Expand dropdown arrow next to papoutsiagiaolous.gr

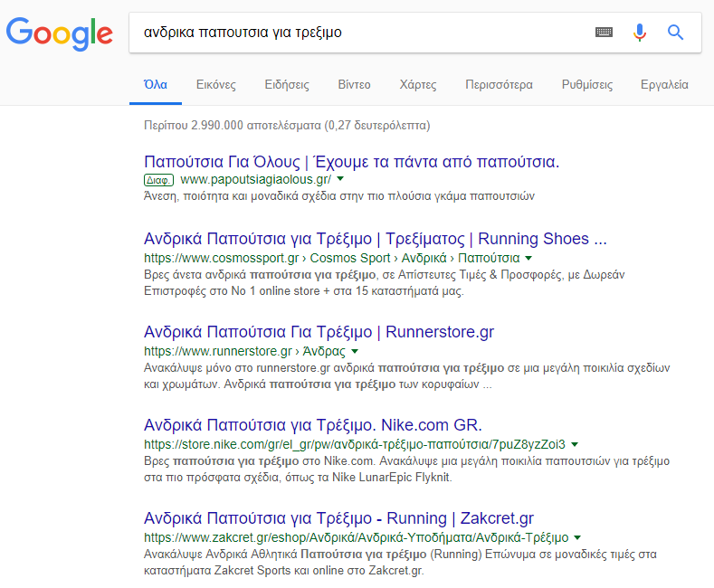pos(340,179)
